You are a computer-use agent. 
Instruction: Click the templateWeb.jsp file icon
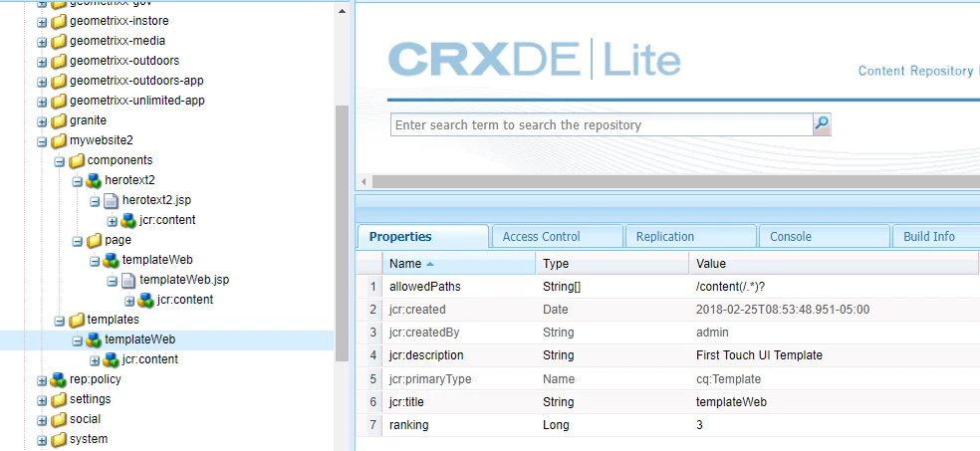click(128, 280)
